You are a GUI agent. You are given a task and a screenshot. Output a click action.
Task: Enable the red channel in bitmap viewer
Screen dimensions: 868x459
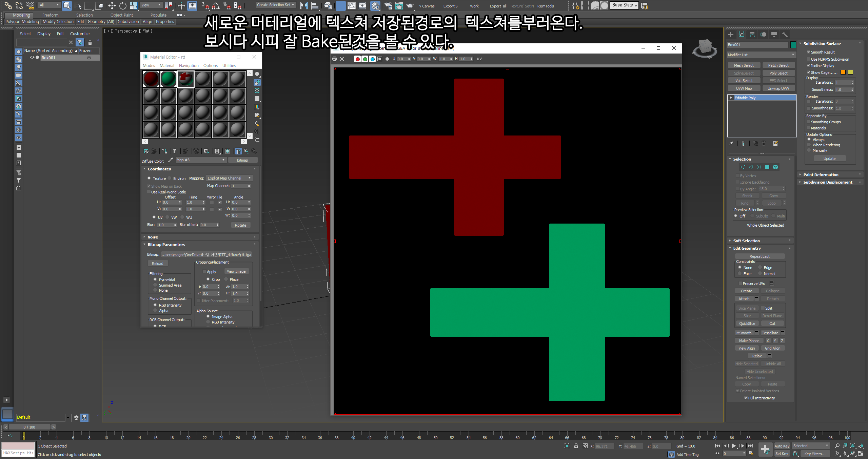coord(357,59)
